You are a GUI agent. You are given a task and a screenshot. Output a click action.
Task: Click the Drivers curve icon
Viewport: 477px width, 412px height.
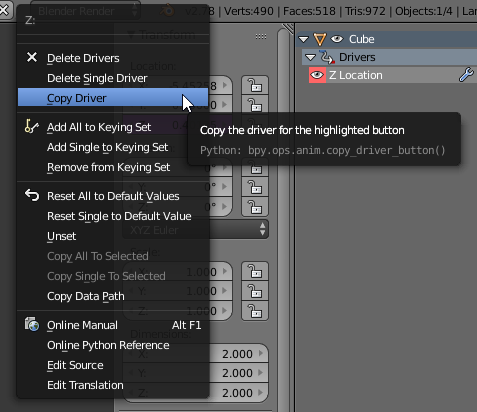[x=327, y=57]
